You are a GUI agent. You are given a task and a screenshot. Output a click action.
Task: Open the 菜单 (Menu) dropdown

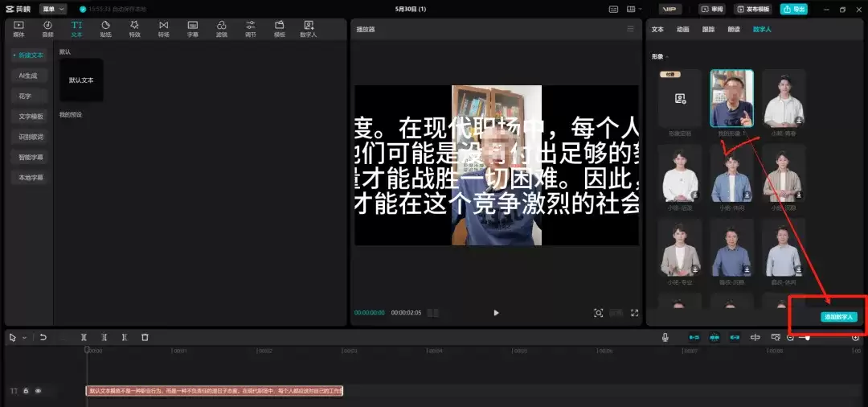click(x=52, y=10)
